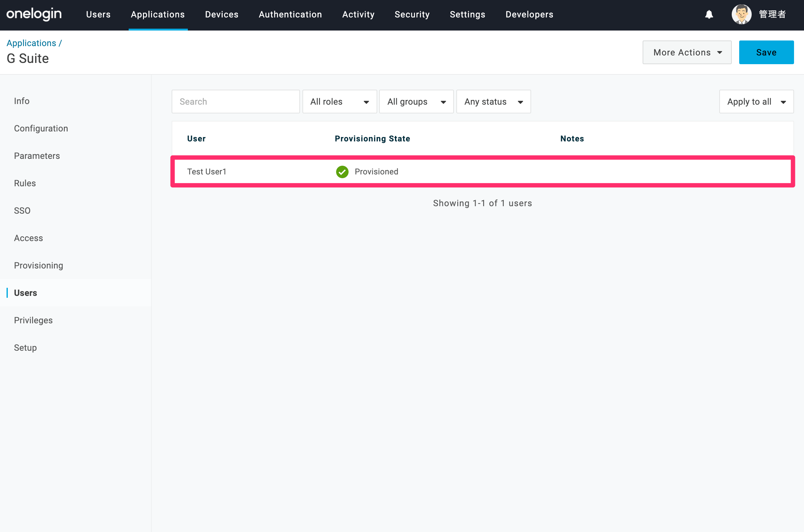804x532 pixels.
Task: Click the G Suite page title
Action: point(28,58)
